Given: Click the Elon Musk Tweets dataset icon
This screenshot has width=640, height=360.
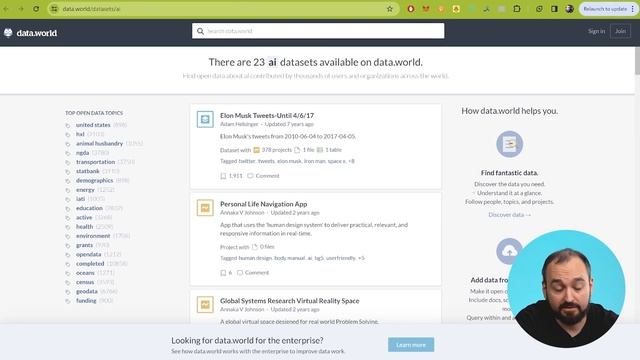Looking at the screenshot, I should coord(205,119).
